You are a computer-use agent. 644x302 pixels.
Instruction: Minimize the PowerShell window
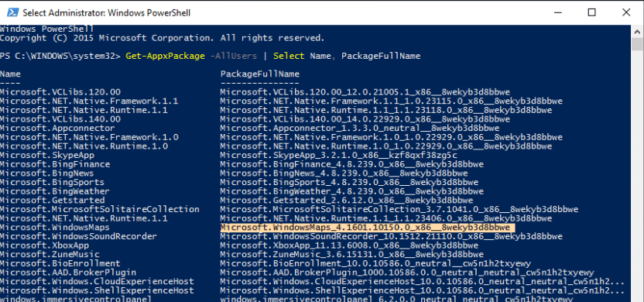[x=557, y=12]
